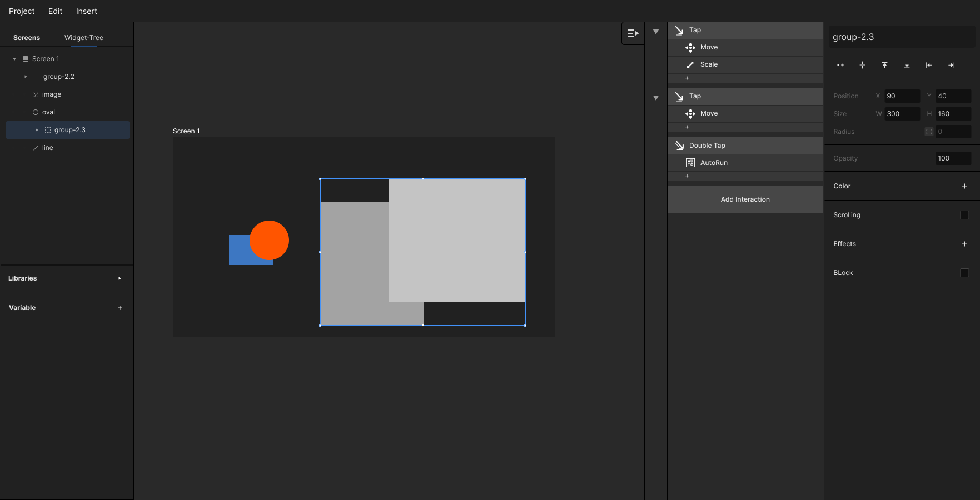Click the AutoRun action icon
This screenshot has width=980, height=500.
(x=690, y=163)
